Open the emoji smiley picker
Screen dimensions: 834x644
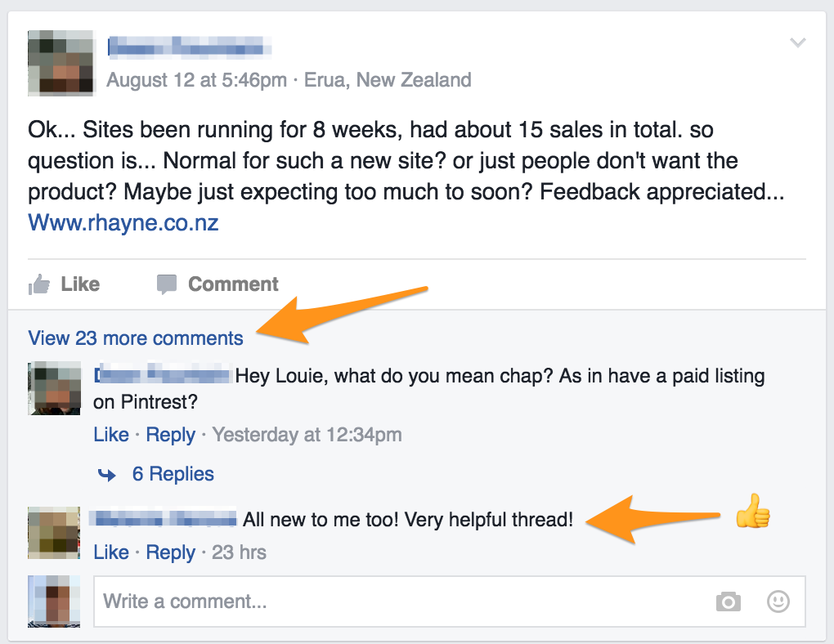coord(778,602)
